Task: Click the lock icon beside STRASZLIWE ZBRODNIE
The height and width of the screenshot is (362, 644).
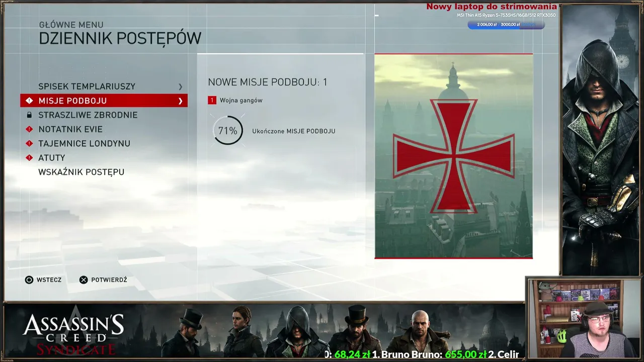Action: coord(29,115)
